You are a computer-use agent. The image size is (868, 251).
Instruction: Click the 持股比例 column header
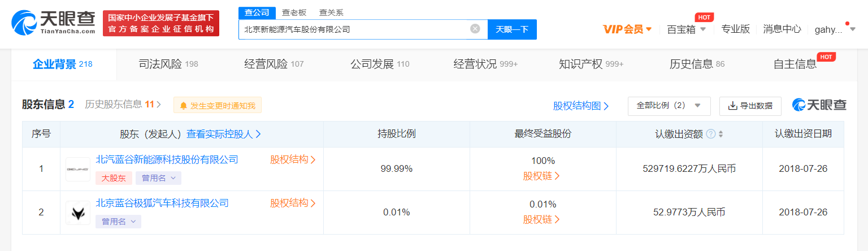click(x=397, y=134)
